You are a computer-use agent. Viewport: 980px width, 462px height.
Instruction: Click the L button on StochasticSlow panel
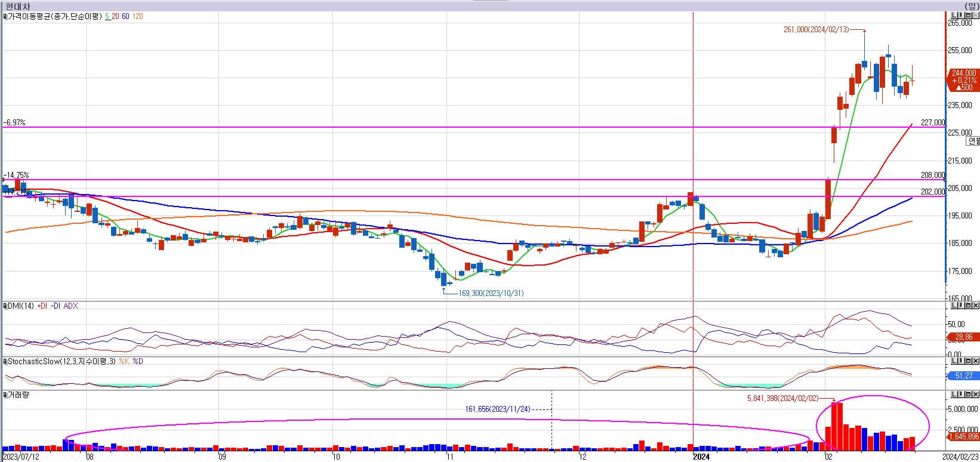tap(953, 361)
